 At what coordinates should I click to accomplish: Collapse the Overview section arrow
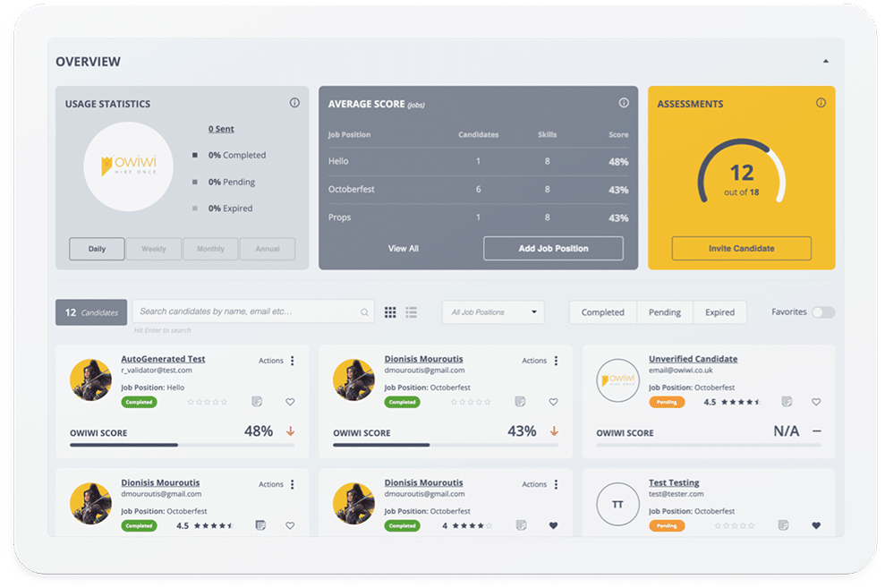point(826,61)
